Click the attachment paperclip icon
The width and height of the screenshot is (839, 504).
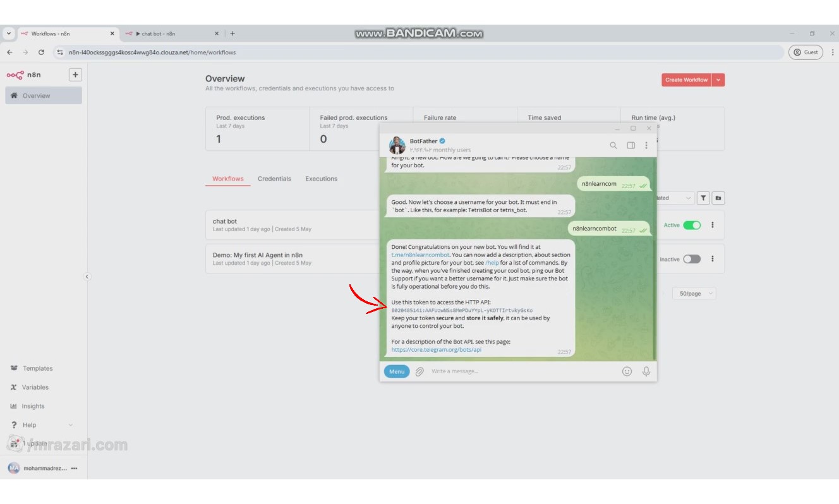(x=419, y=371)
